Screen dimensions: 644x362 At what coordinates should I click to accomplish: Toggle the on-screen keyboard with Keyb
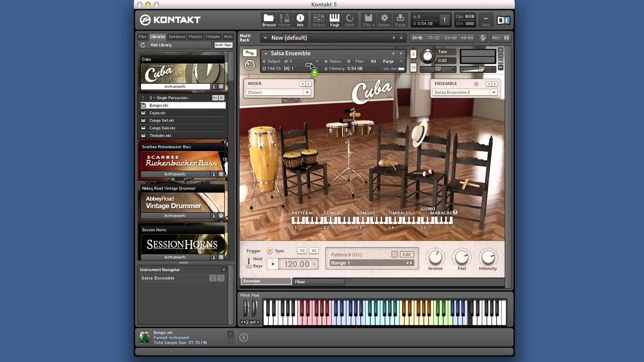[x=335, y=20]
